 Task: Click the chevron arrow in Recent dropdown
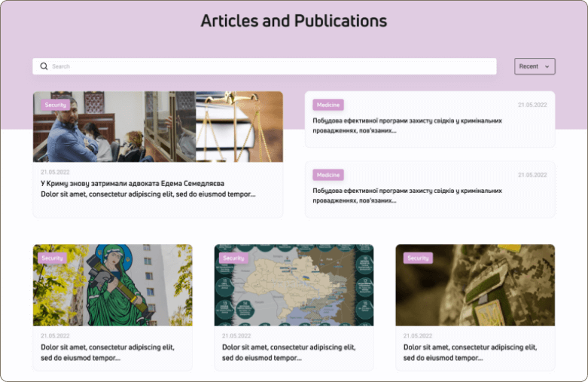[547, 67]
